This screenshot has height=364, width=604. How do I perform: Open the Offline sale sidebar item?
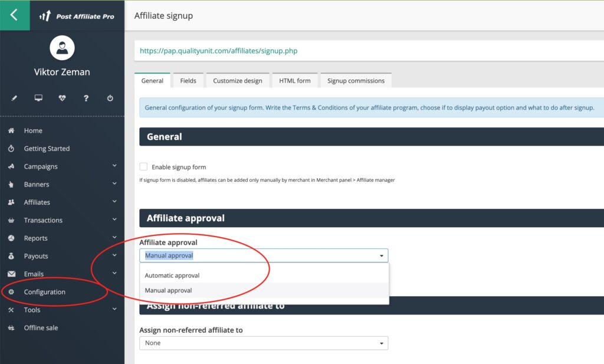tap(42, 327)
